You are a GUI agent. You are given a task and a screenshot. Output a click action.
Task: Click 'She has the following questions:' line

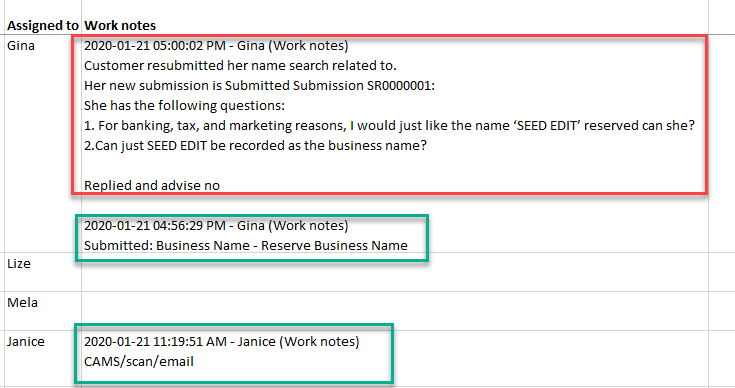(184, 105)
